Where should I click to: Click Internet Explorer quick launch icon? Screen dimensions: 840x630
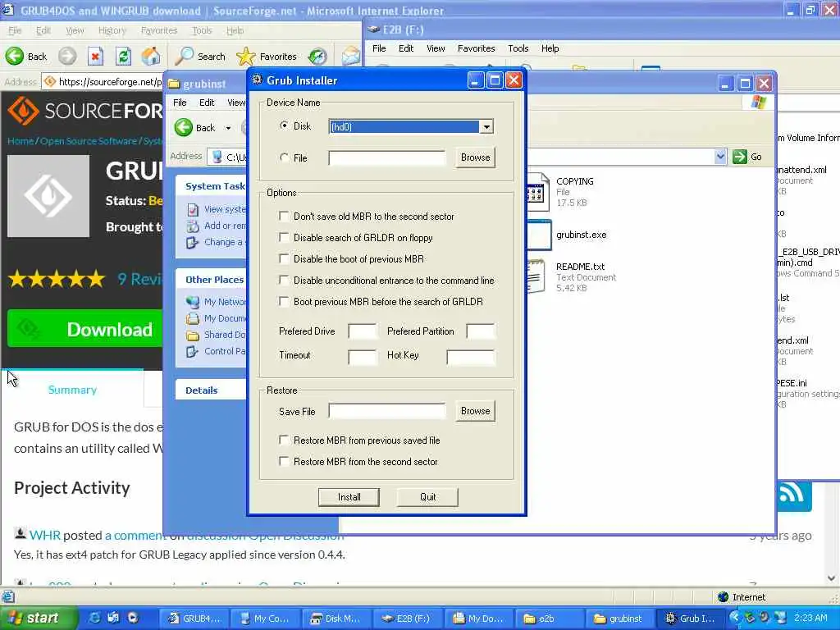click(x=94, y=619)
